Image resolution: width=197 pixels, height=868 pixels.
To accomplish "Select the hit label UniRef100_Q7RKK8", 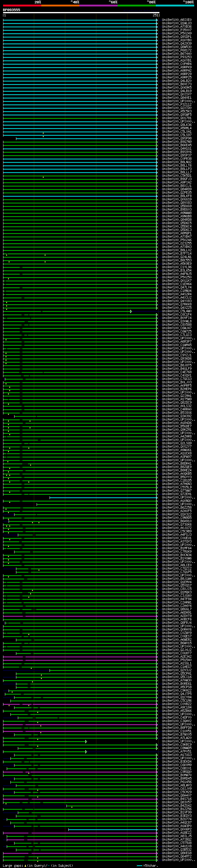I will pyautogui.click(x=177, y=304).
